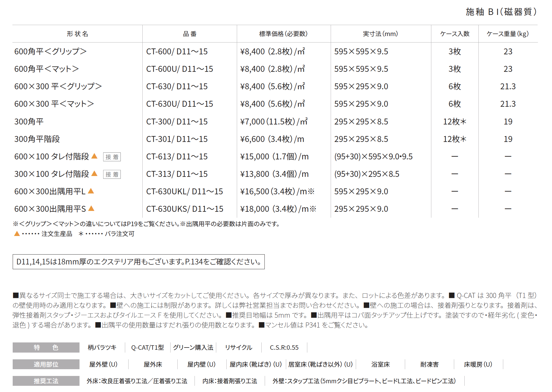Click orange triangle beside 600×300出隅用平S
This screenshot has height=392, width=552.
(91, 208)
